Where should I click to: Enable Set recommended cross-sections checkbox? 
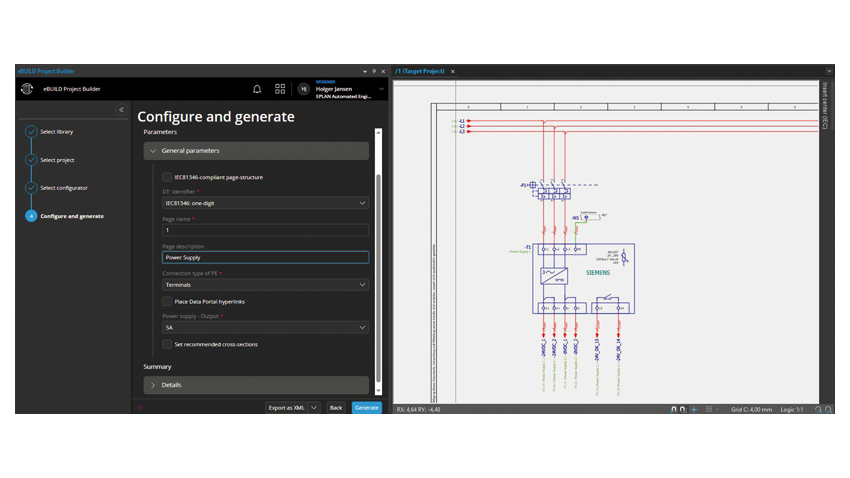click(x=167, y=344)
